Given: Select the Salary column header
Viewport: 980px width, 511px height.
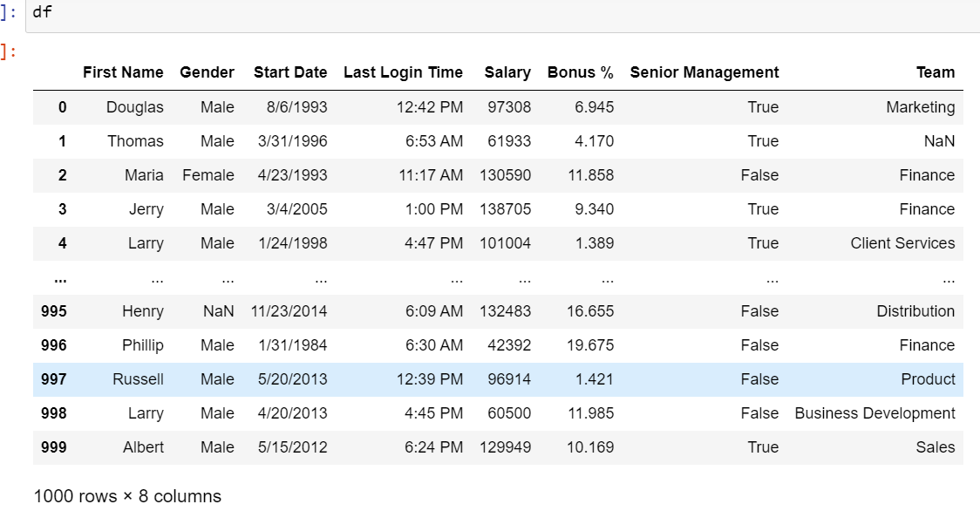Looking at the screenshot, I should click(508, 72).
